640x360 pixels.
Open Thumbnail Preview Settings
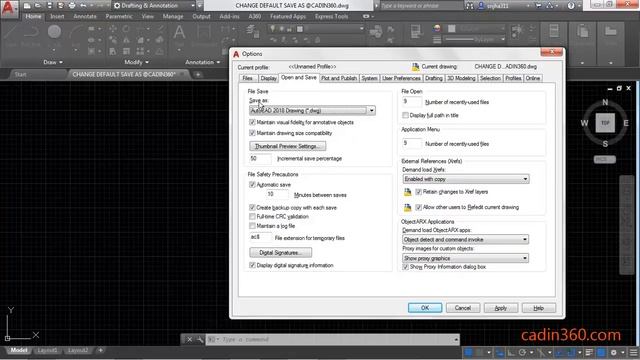click(287, 146)
